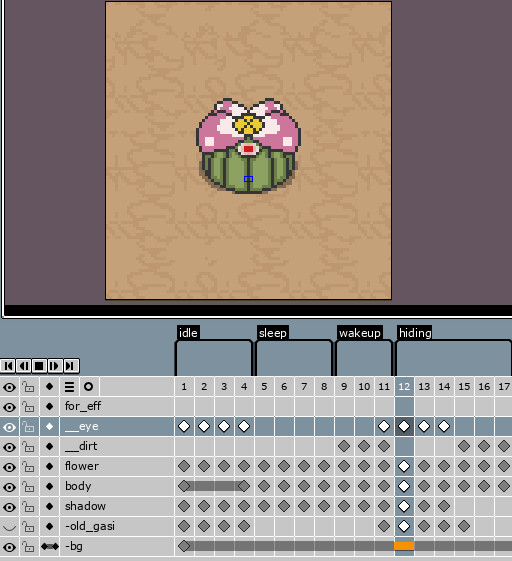Step to previous frame button

(x=24, y=366)
